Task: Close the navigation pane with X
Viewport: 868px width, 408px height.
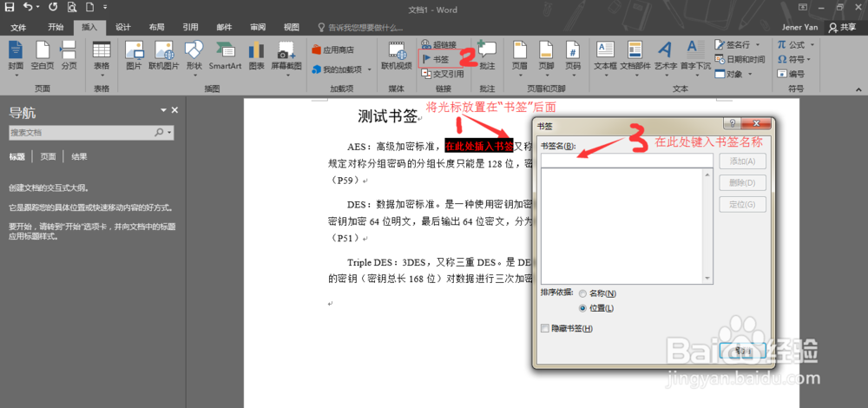Action: point(175,110)
